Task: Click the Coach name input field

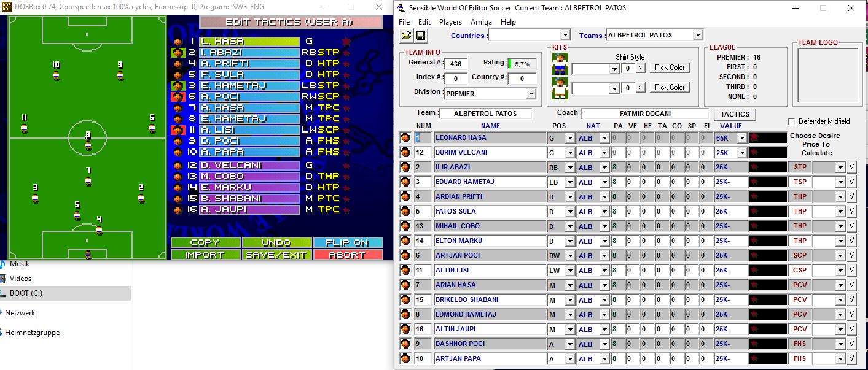Action: pos(644,114)
